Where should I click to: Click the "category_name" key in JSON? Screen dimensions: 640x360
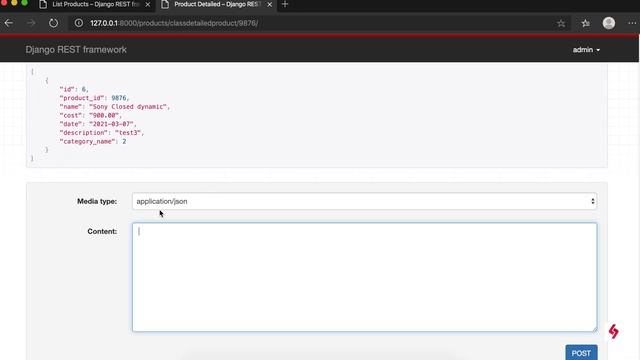(87, 142)
